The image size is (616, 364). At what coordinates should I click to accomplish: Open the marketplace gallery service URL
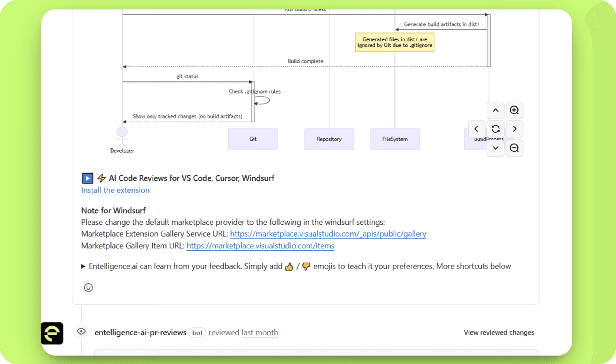(328, 234)
